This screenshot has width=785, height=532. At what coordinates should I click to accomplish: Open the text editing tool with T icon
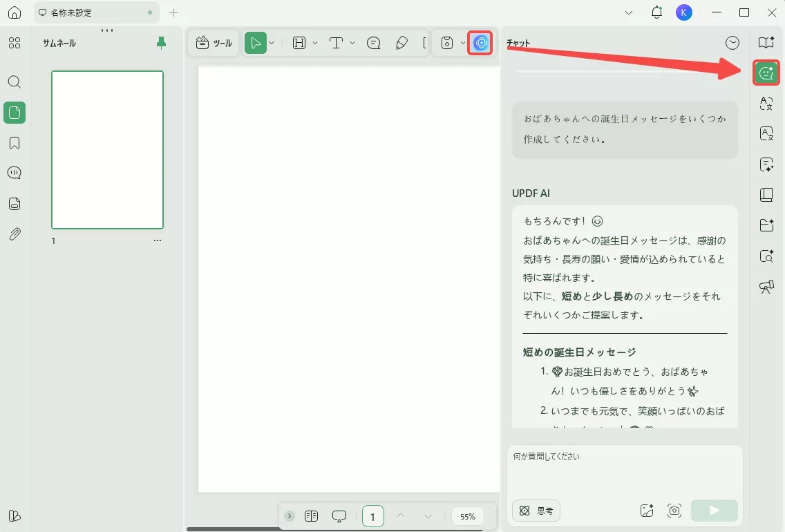337,42
